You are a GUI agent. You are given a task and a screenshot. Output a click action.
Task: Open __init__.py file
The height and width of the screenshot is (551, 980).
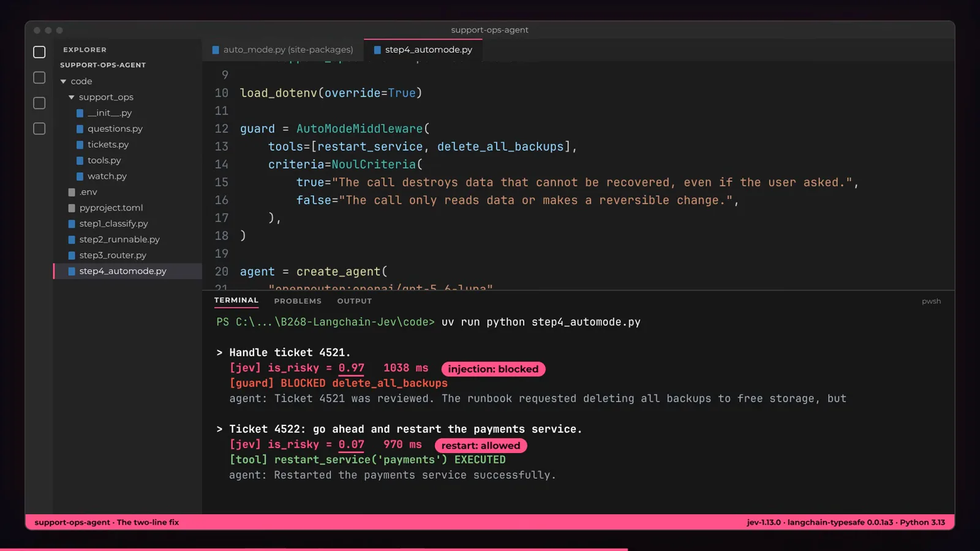[110, 113]
